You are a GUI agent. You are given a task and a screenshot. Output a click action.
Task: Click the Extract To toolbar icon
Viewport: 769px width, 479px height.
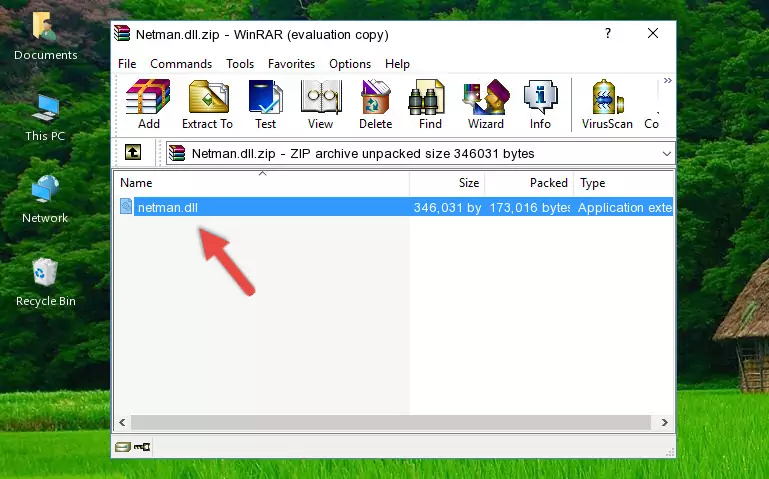pos(207,104)
